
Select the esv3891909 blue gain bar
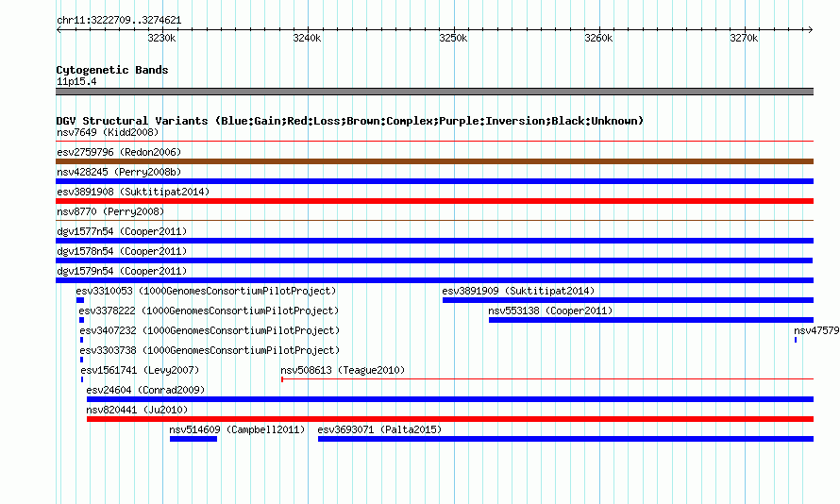click(x=628, y=300)
